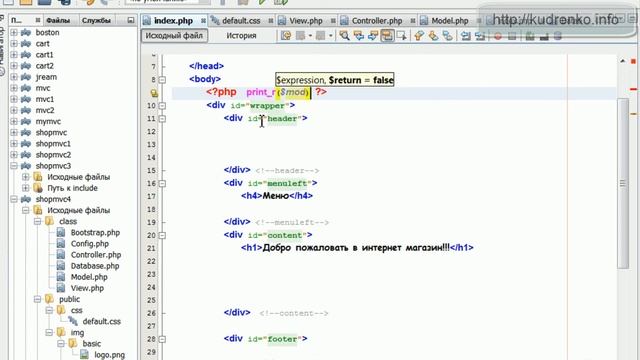The image size is (640, 360).
Task: Collapse the content div fold on line 20
Action: pos(162,236)
